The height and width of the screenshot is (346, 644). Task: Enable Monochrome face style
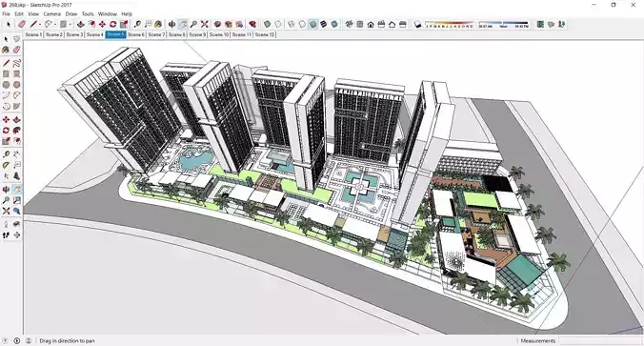click(x=334, y=24)
